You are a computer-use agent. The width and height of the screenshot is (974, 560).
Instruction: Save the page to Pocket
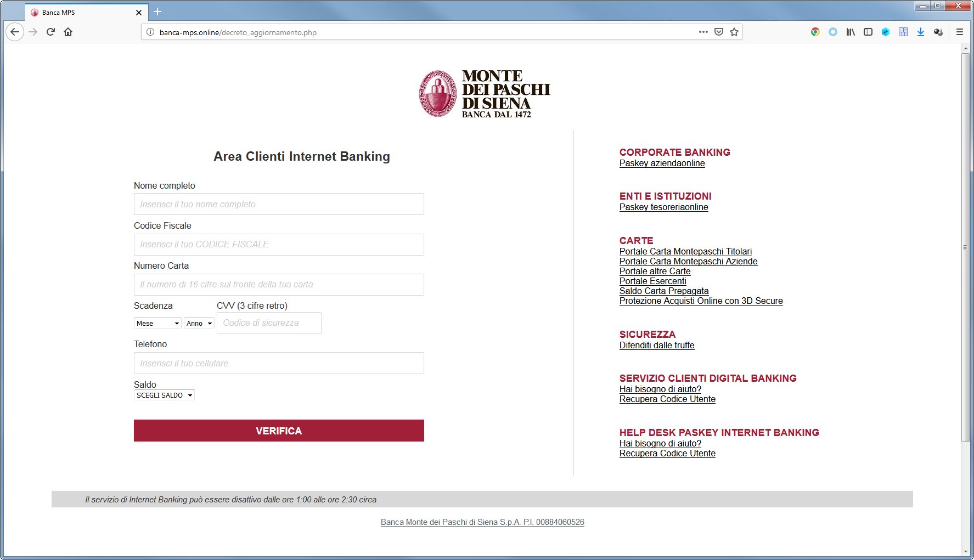[x=719, y=32]
